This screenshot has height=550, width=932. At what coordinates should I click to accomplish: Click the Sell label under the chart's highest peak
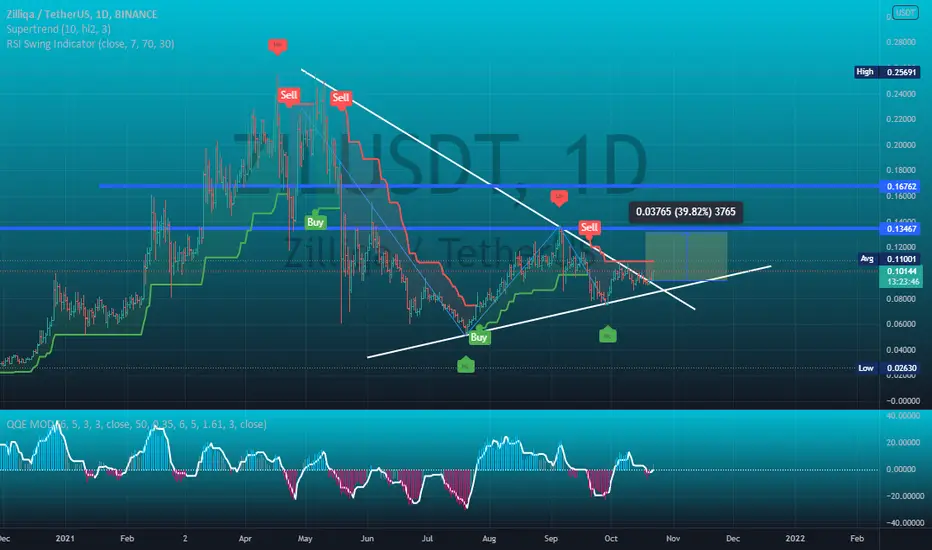click(289, 95)
